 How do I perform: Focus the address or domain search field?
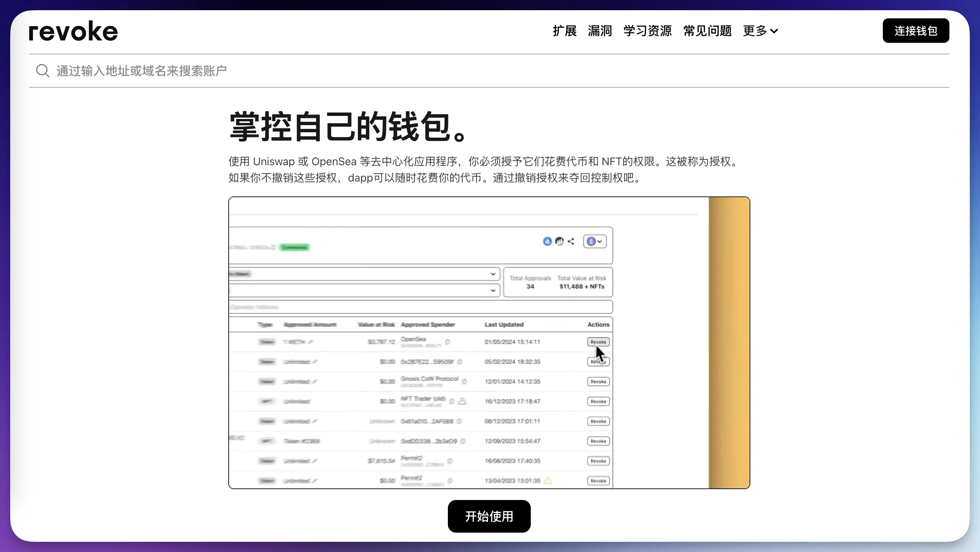(x=489, y=71)
